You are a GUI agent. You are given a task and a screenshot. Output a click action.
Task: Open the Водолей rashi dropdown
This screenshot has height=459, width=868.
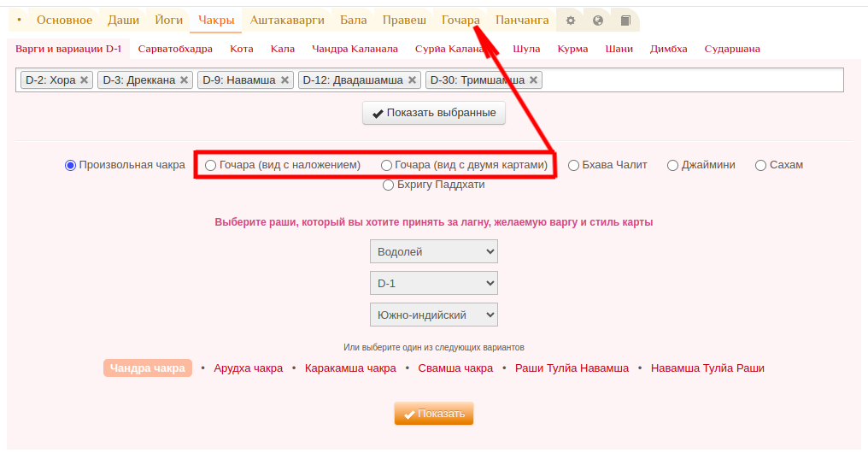(x=434, y=251)
